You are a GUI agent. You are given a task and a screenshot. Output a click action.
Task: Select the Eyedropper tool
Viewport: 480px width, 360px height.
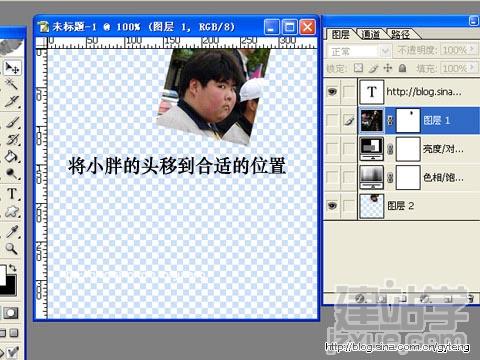point(12,231)
